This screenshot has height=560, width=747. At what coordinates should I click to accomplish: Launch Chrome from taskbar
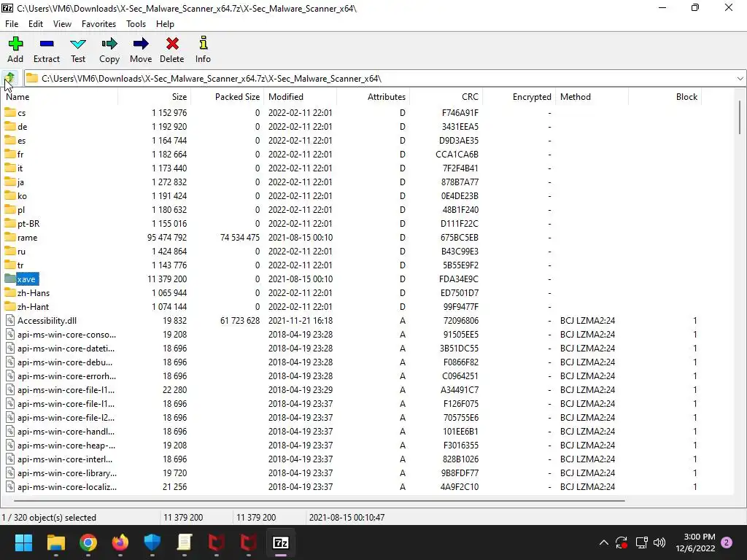tap(88, 542)
